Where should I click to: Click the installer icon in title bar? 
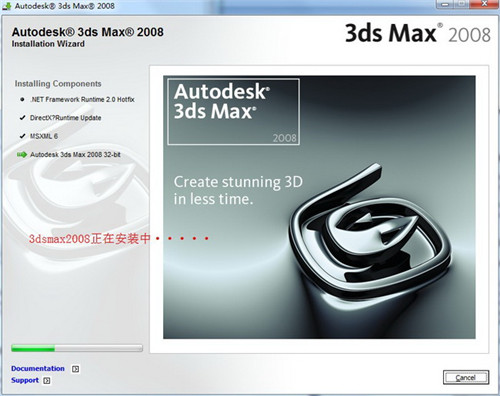pos(6,6)
